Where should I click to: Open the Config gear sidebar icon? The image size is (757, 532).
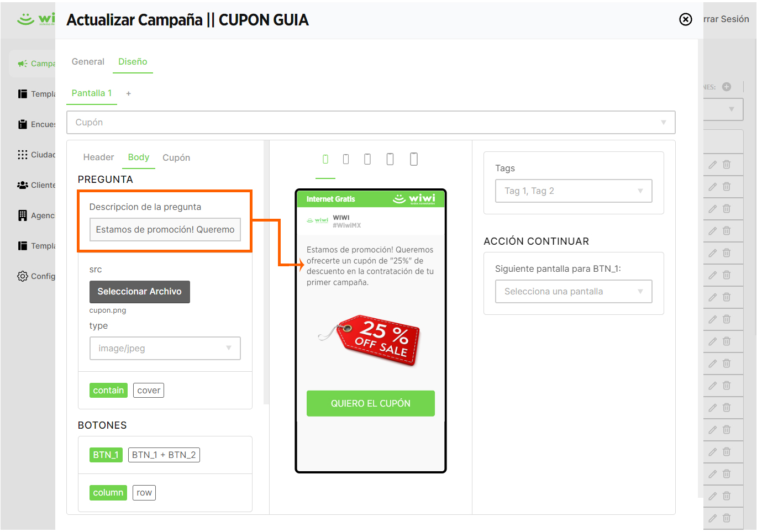pyautogui.click(x=23, y=276)
